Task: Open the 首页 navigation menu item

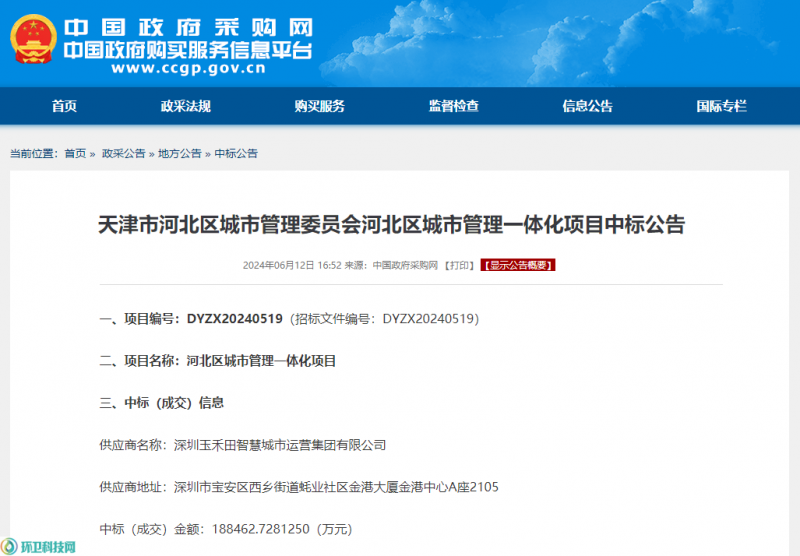Action: (x=64, y=106)
